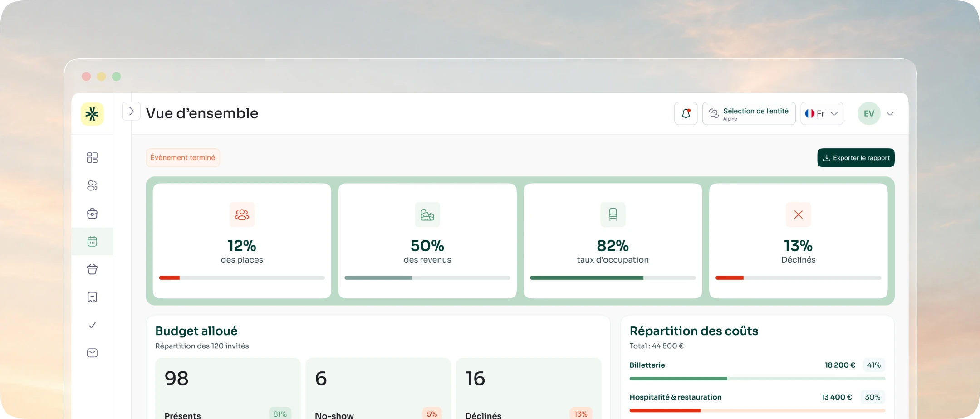Select the shopping basket icon in sidebar
The image size is (980, 419).
[92, 269]
